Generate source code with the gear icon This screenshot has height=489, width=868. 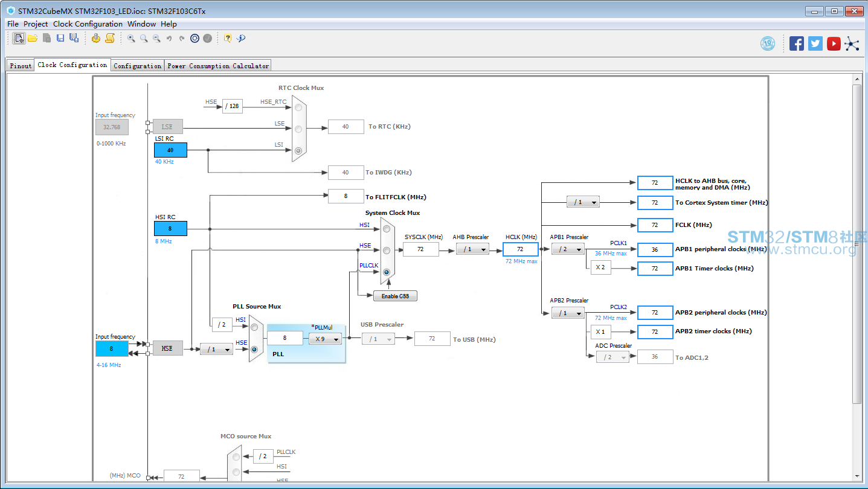click(x=96, y=38)
